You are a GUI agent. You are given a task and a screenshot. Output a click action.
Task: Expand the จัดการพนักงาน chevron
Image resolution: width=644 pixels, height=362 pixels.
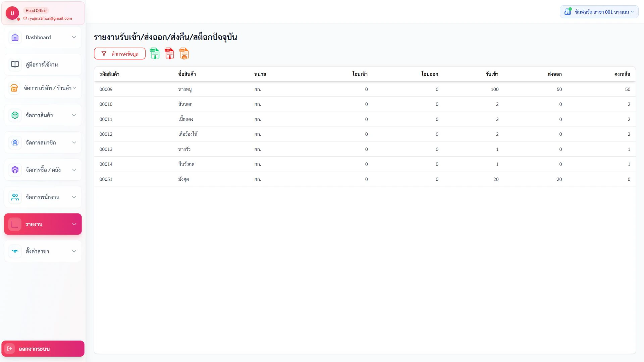click(x=74, y=197)
